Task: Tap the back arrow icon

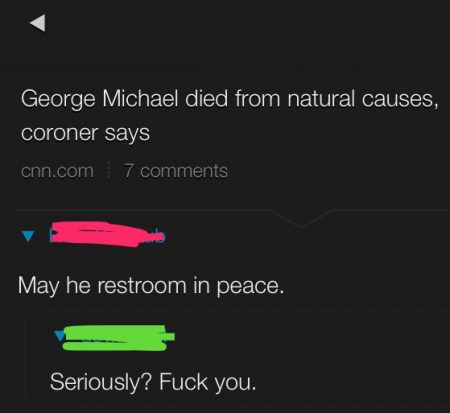Action: (38, 23)
